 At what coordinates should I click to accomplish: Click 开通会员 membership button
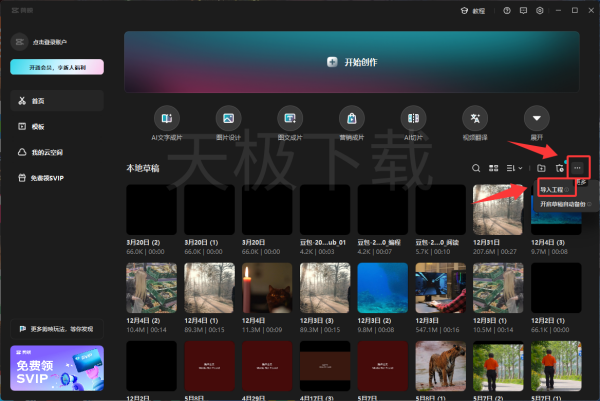click(x=56, y=67)
